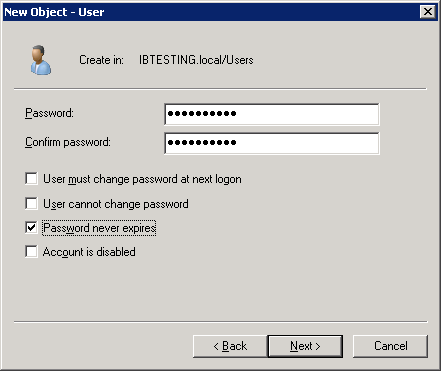Image resolution: width=441 pixels, height=371 pixels.
Task: Focus the Password input field
Action: [272, 114]
